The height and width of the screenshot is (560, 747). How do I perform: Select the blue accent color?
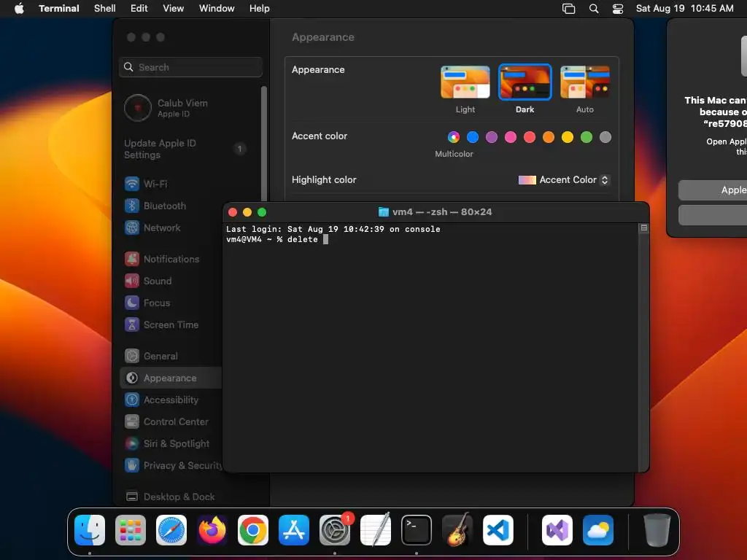(x=473, y=137)
